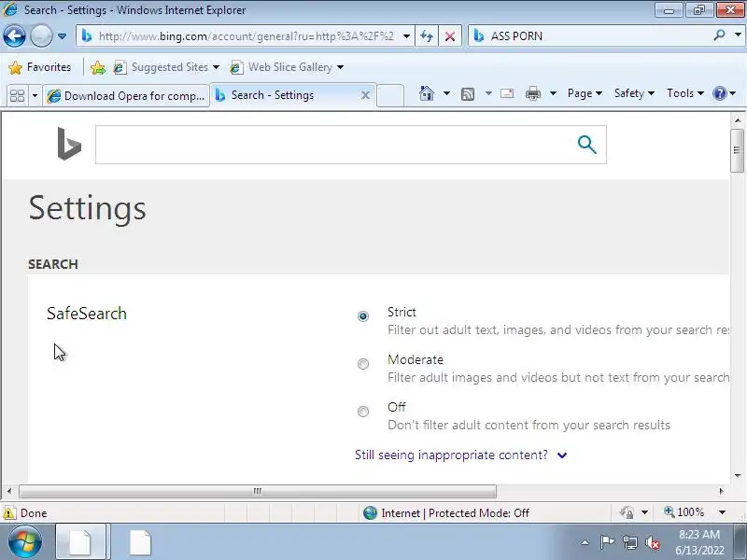747x560 pixels.
Task: Click the network tray icon
Action: [x=630, y=542]
